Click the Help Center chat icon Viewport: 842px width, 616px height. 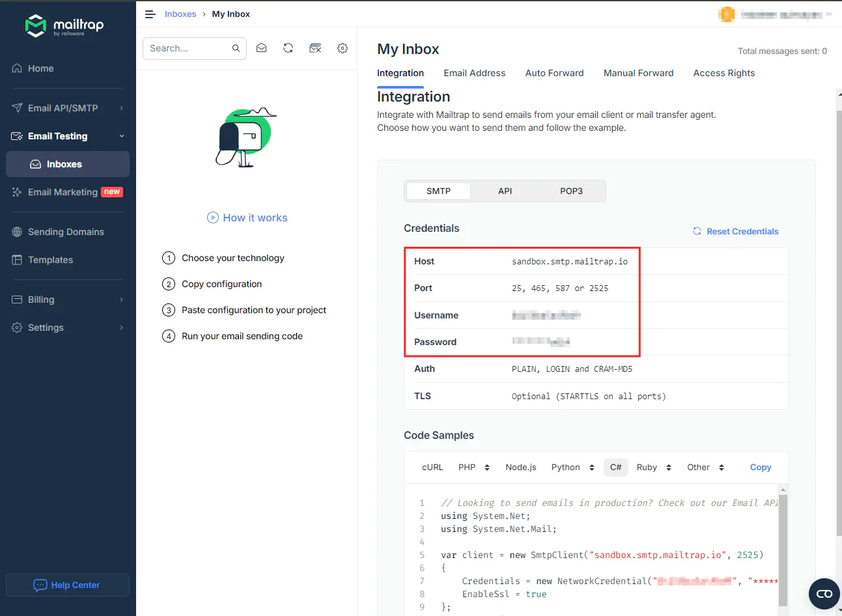[x=40, y=585]
